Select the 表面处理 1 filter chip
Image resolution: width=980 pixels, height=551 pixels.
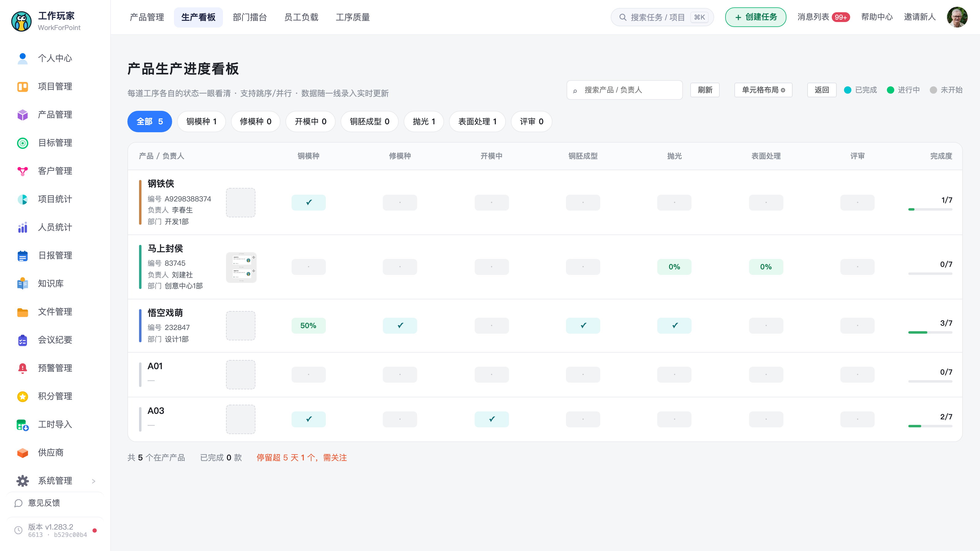(477, 122)
